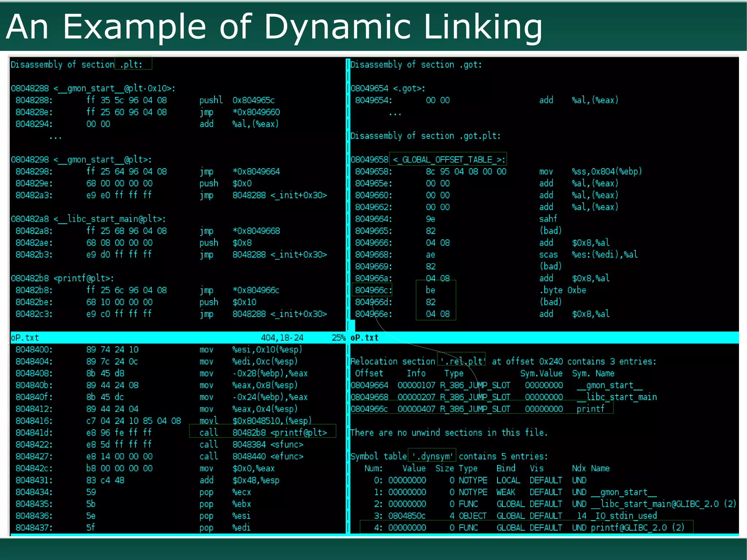Click the info value '00000407'
Image resolution: width=747 pixels, height=560 pixels.
[416, 409]
